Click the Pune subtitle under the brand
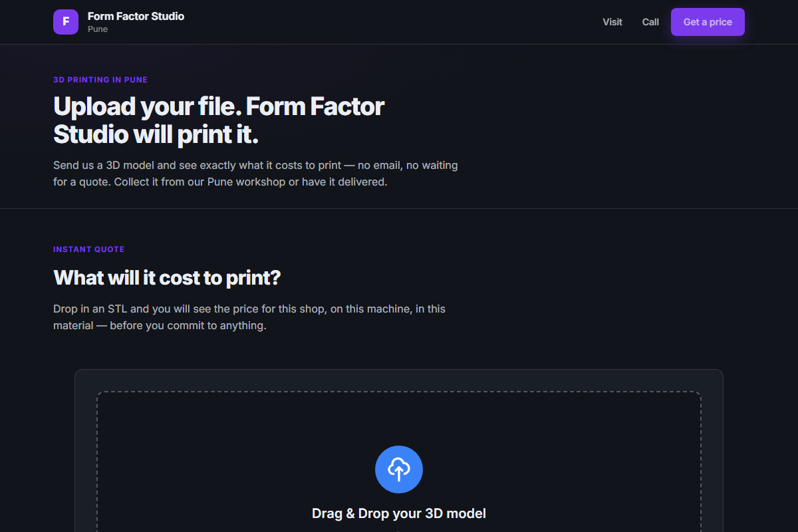798x532 pixels. (98, 29)
